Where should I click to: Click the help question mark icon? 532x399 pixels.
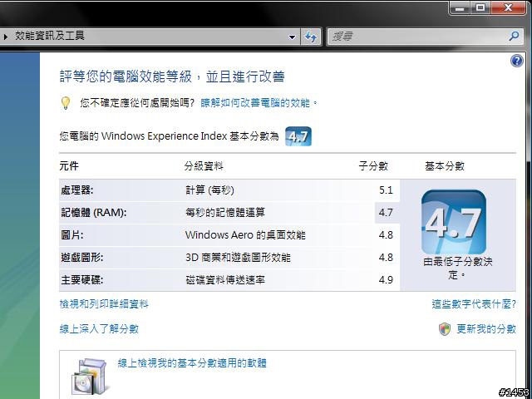[516, 61]
